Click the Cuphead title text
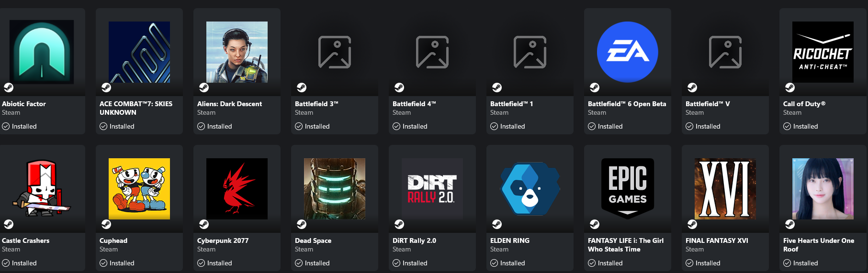This screenshot has height=273, width=868. 113,240
